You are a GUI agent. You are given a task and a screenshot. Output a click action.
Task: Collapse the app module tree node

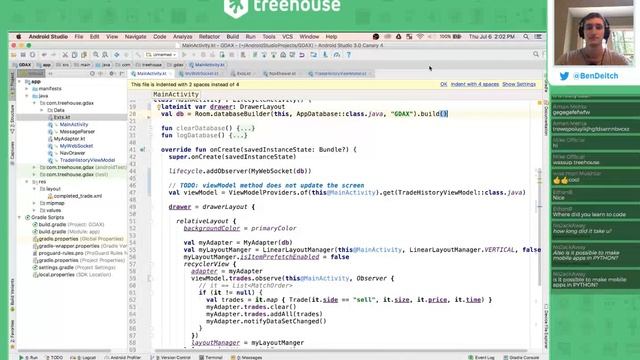(x=20, y=82)
